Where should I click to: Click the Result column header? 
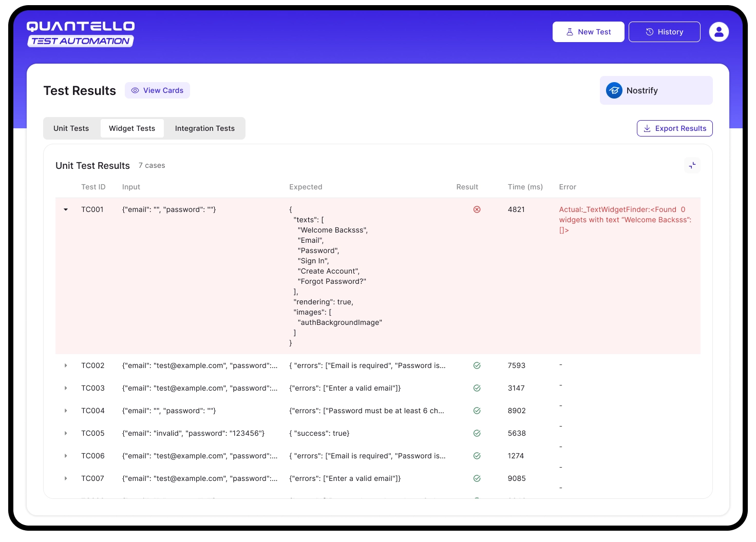point(467,187)
